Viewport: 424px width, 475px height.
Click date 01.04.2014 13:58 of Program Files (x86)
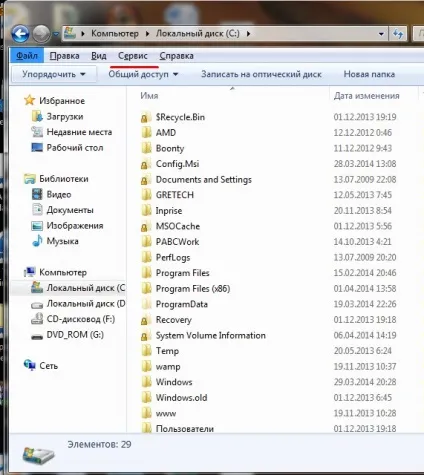(365, 289)
